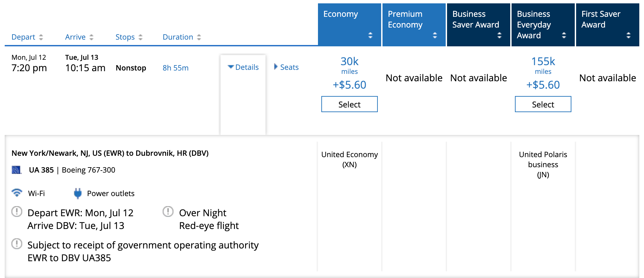Click the Wi-Fi amenity icon
644x278 pixels.
17,193
